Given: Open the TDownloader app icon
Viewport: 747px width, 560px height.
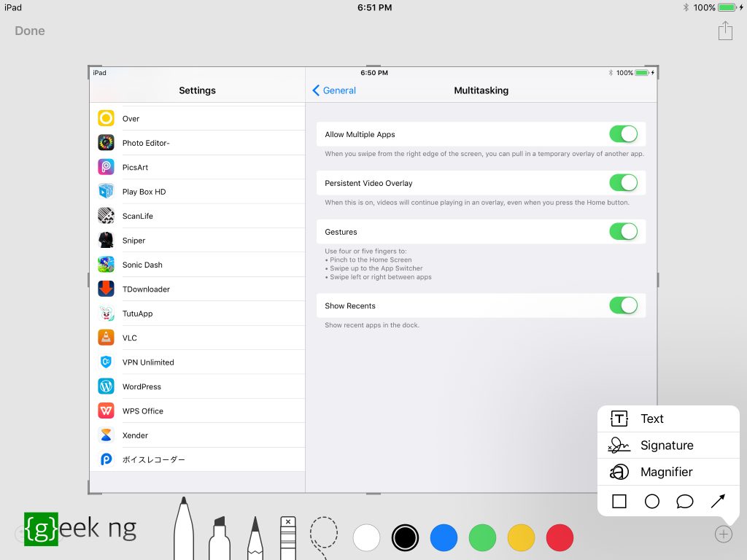Looking at the screenshot, I should point(106,289).
